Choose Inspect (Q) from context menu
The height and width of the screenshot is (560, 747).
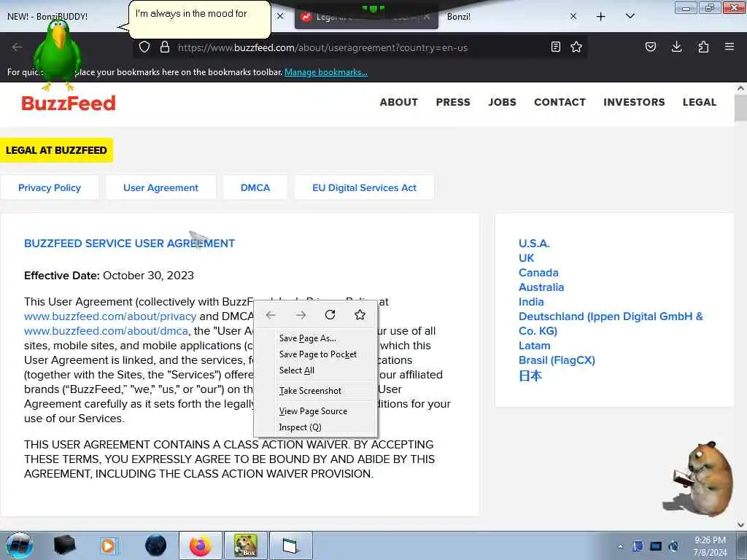click(316, 427)
